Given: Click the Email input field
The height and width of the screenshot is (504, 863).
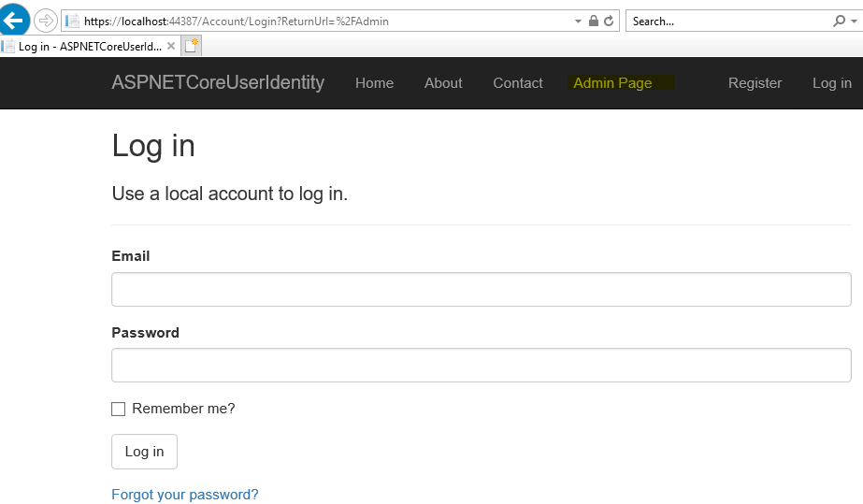Looking at the screenshot, I should point(481,290).
